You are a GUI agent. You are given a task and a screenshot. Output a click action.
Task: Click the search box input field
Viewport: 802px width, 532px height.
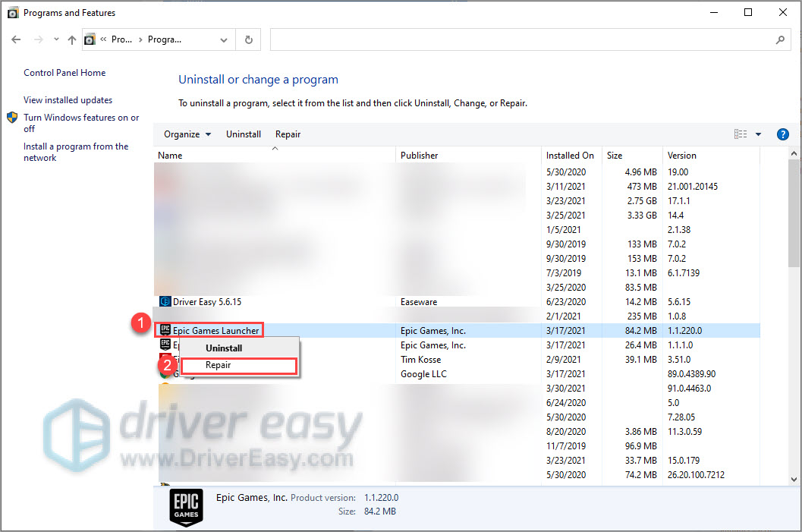(x=521, y=39)
